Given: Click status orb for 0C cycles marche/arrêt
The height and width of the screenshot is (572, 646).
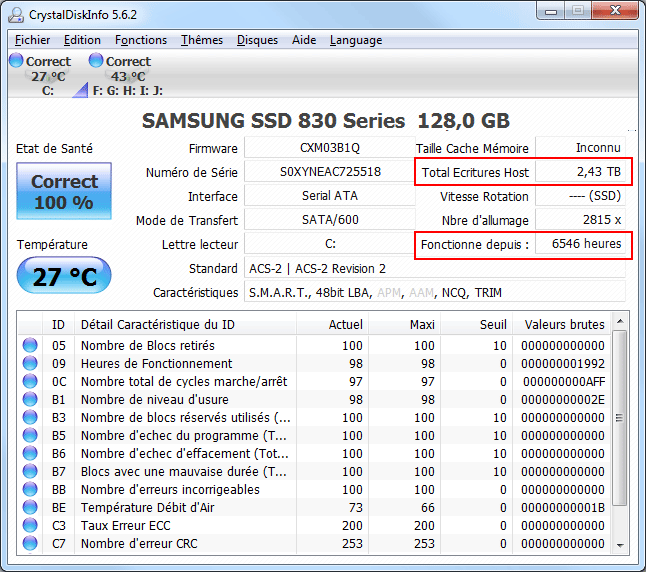Looking at the screenshot, I should [x=30, y=381].
